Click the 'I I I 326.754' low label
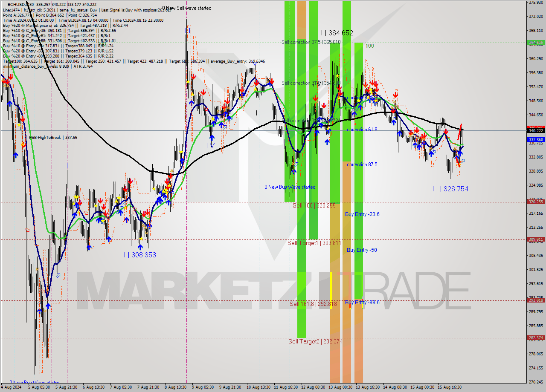 click(450, 189)
